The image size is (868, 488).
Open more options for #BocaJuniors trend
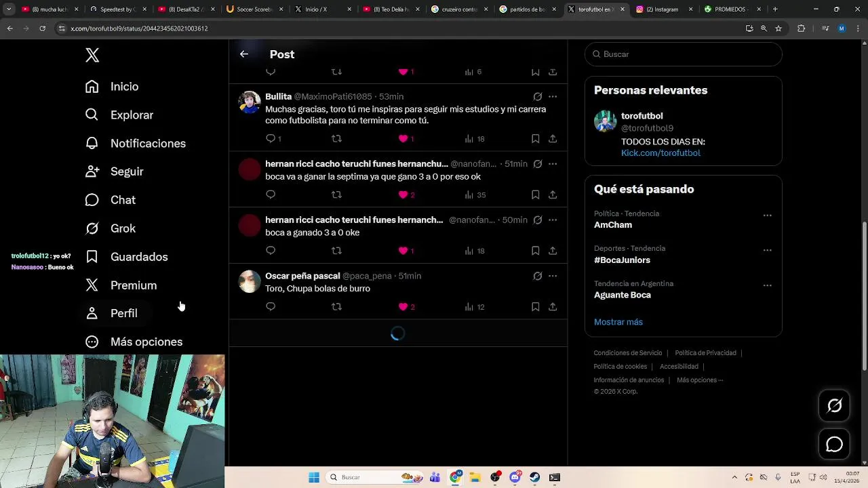tap(767, 250)
